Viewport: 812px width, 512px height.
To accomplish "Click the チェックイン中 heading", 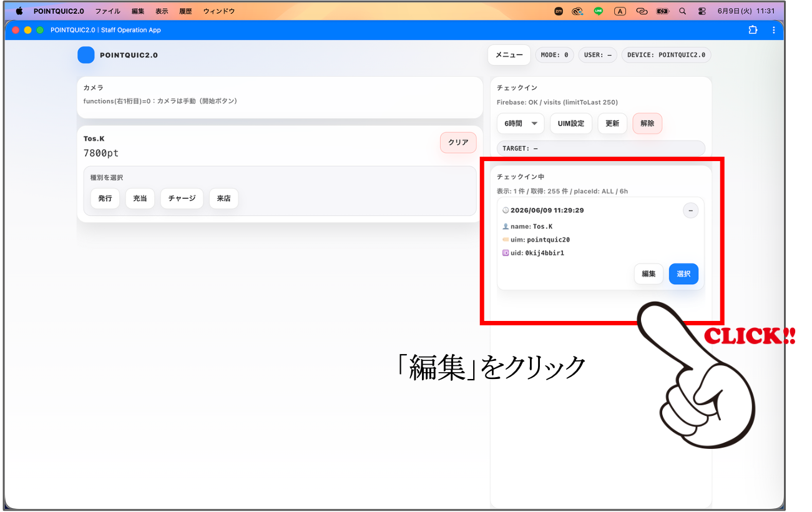I will [x=521, y=177].
